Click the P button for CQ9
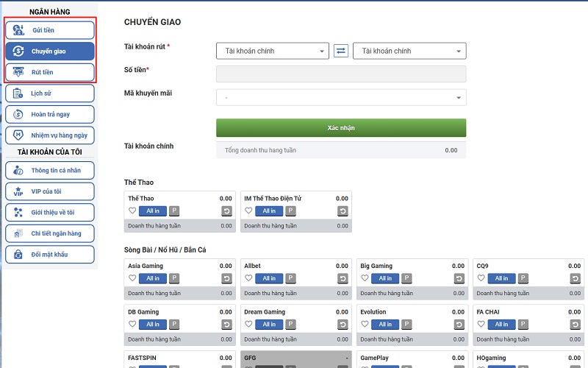 (x=523, y=279)
